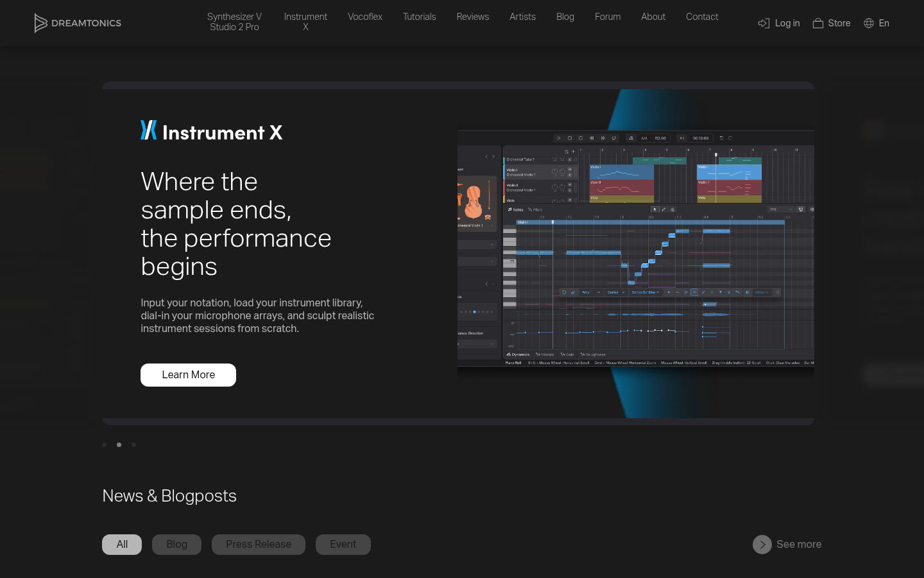Go to the Forum
Image resolution: width=924 pixels, height=578 pixels.
pos(608,17)
